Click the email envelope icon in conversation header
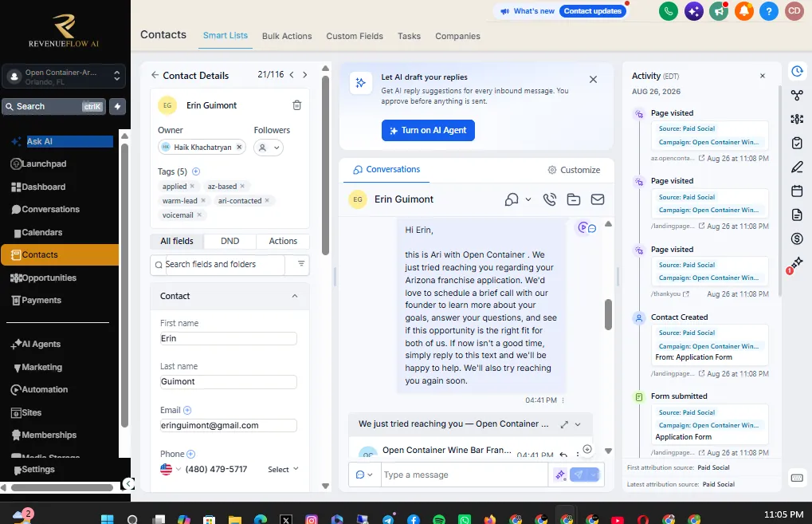Image resolution: width=812 pixels, height=524 pixels. tap(598, 199)
